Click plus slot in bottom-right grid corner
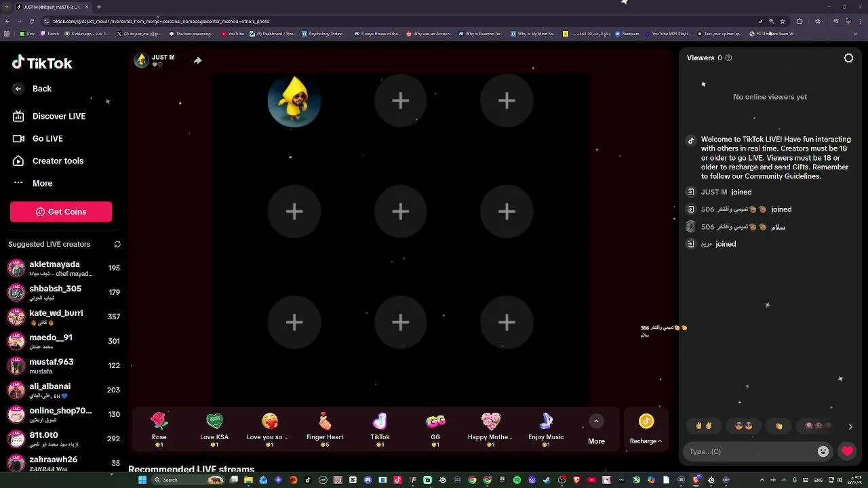The width and height of the screenshot is (868, 488). click(x=507, y=323)
